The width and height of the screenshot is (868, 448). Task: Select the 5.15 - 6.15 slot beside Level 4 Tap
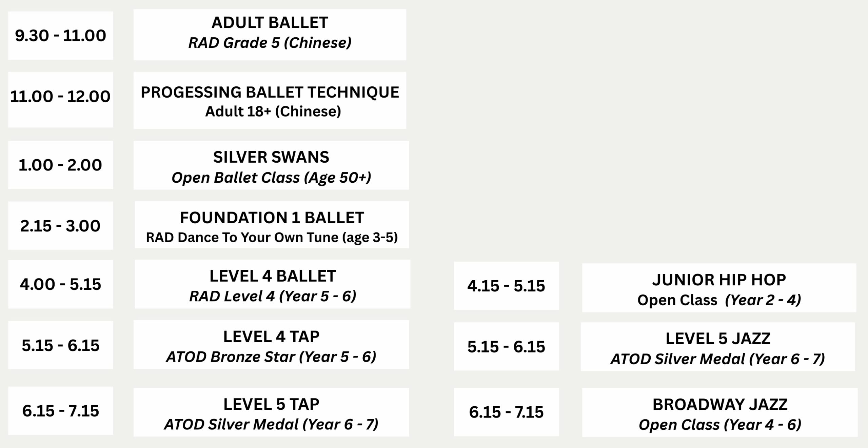60,345
